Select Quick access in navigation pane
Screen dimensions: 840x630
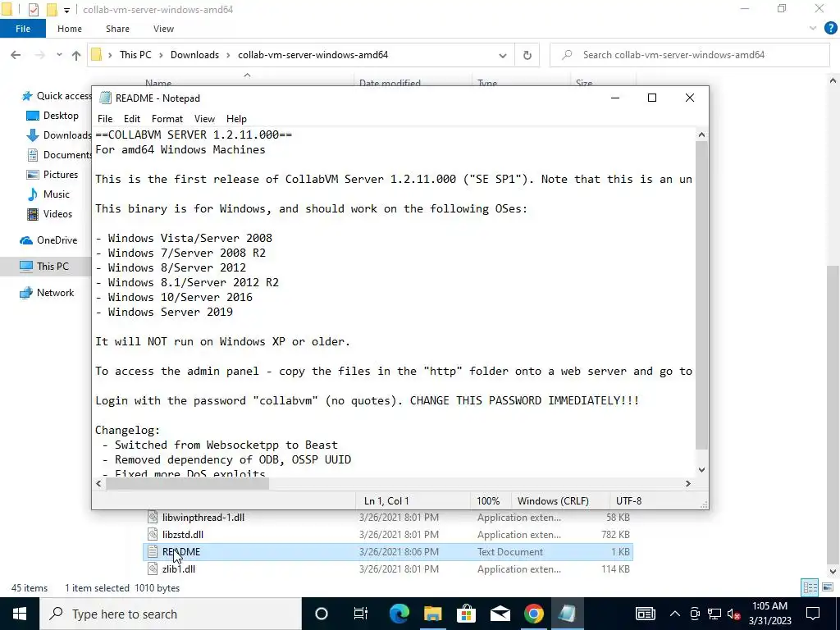[x=57, y=96]
